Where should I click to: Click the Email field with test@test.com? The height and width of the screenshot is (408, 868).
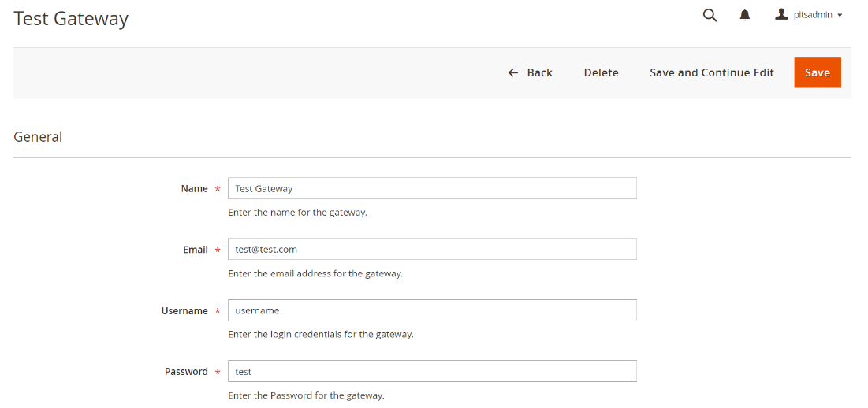(431, 249)
